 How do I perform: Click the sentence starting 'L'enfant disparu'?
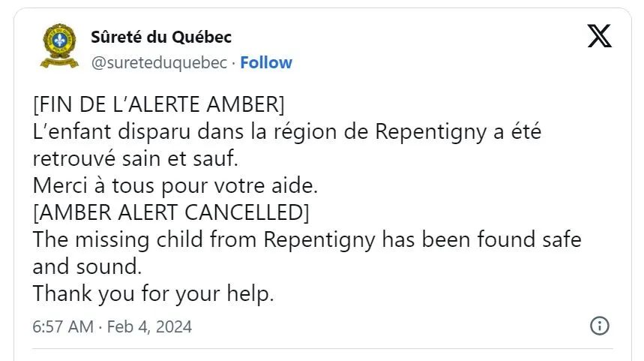[x=286, y=145]
